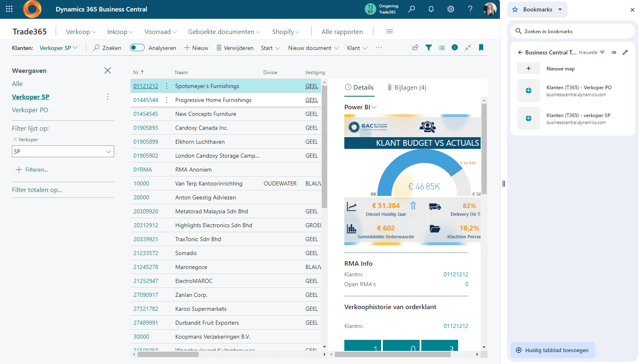Toggle the filter pane funnel icon
644x364 pixels.
pyautogui.click(x=429, y=47)
